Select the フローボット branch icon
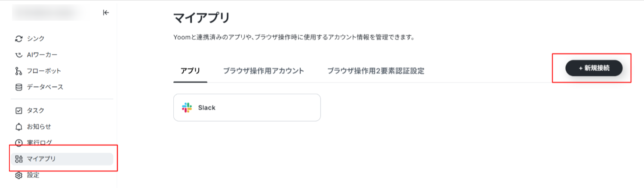This screenshot has height=188, width=644. coord(18,71)
